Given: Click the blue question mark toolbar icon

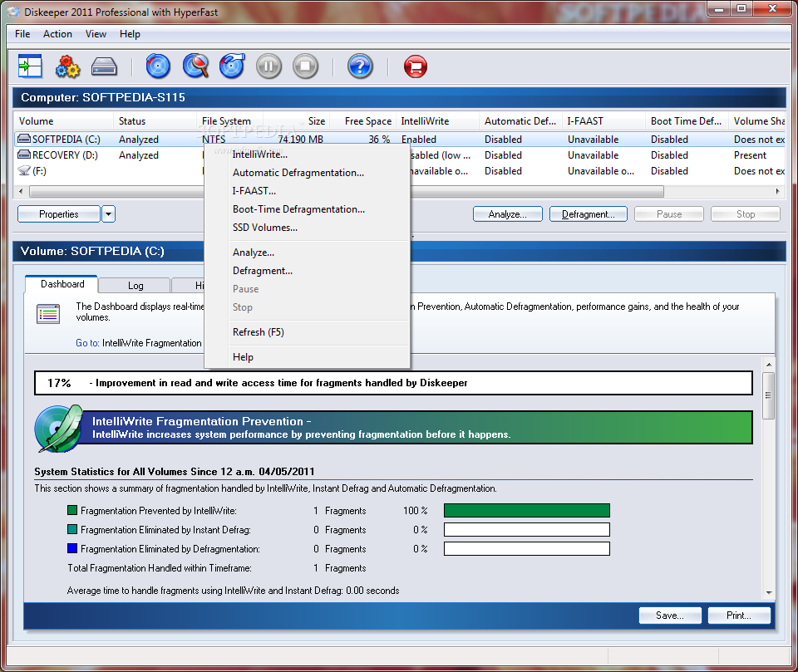Looking at the screenshot, I should 360,66.
